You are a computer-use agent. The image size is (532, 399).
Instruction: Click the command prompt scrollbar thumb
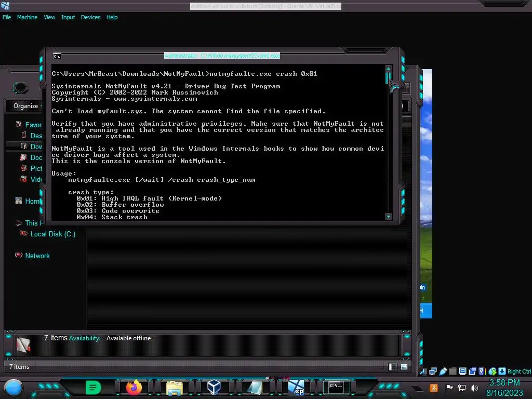pyautogui.click(x=388, y=78)
